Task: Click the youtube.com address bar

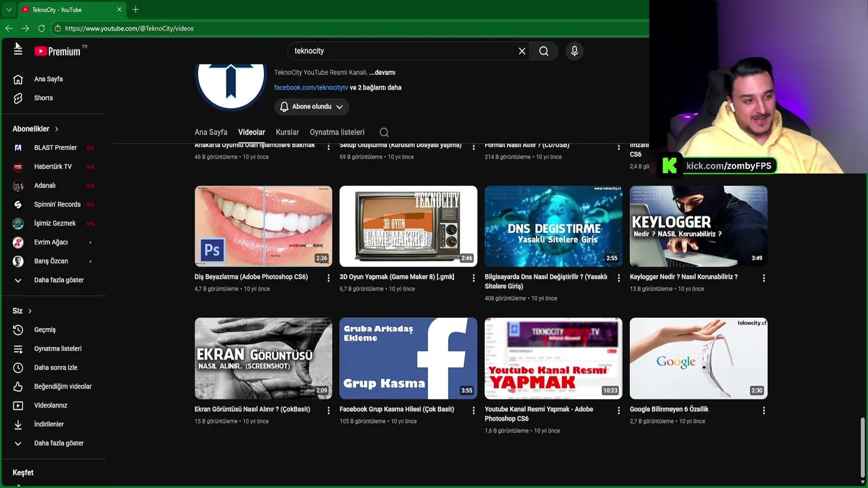Action: 349,28
